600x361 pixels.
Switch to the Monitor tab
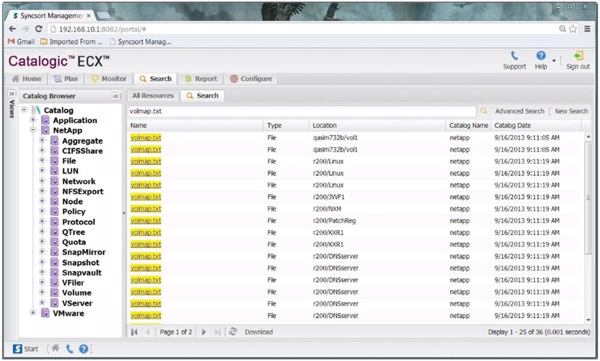pyautogui.click(x=109, y=78)
